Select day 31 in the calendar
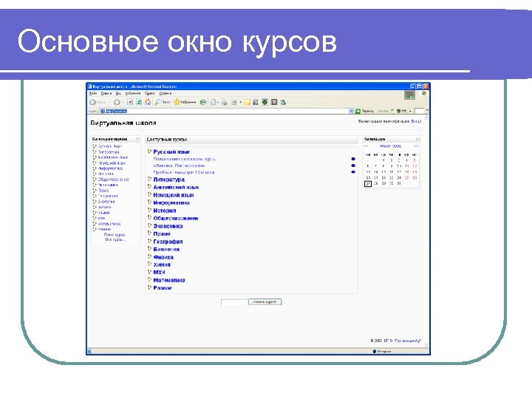532x399 pixels. click(x=399, y=183)
